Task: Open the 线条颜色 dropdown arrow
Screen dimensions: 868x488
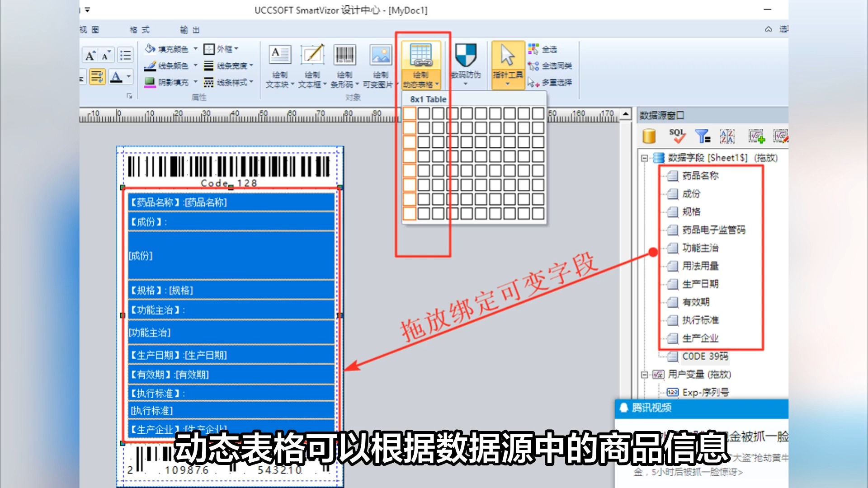Action: tap(195, 66)
